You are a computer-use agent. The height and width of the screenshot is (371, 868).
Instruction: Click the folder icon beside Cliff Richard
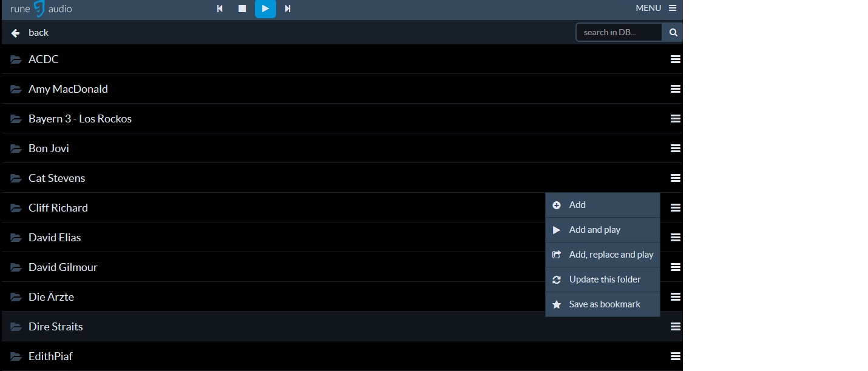(x=16, y=208)
